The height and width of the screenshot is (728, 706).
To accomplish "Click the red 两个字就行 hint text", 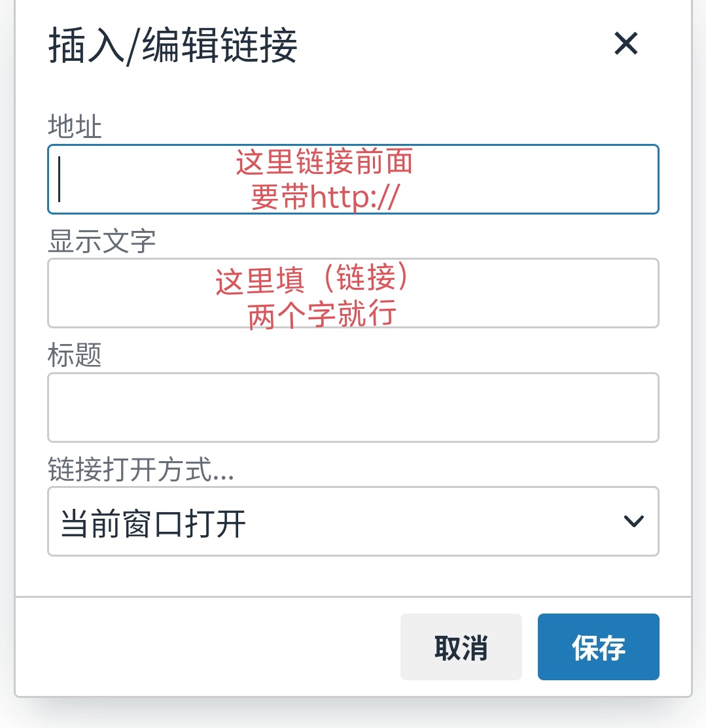I will pyautogui.click(x=322, y=315).
